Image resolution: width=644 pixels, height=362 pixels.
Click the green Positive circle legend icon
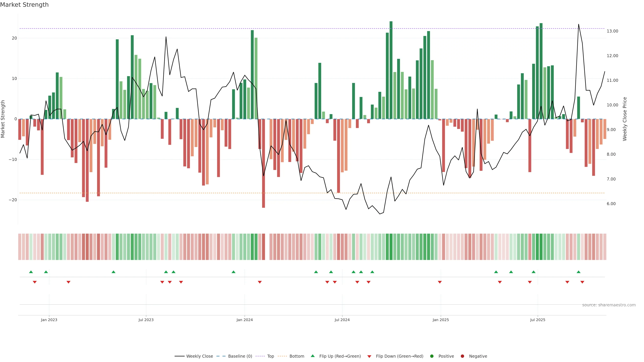[x=432, y=356]
